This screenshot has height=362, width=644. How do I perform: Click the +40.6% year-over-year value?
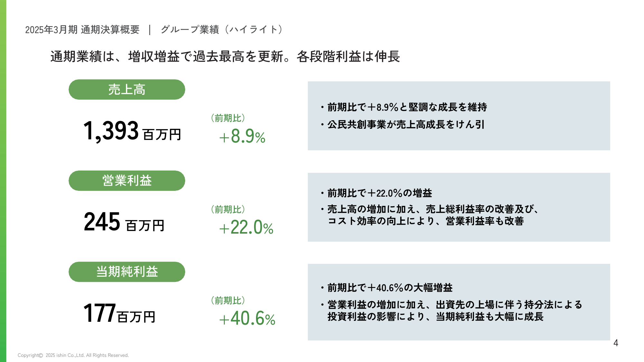point(247,319)
